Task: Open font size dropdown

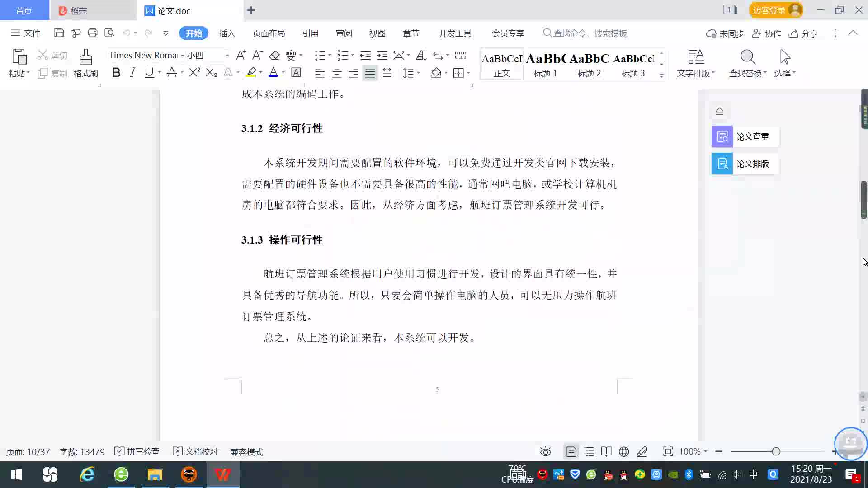Action: [227, 55]
